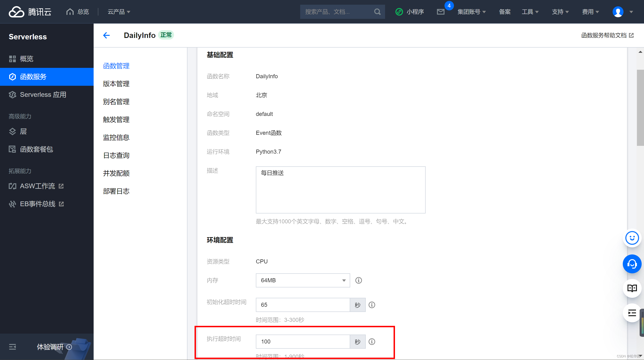
Task: Click the page vertical scrollbar thumb
Action: [x=640, y=107]
